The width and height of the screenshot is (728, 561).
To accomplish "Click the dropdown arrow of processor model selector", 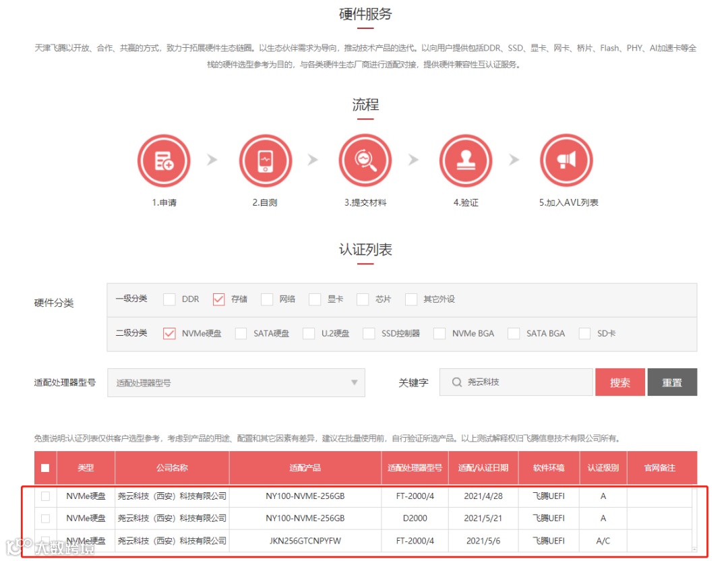I will [x=355, y=383].
